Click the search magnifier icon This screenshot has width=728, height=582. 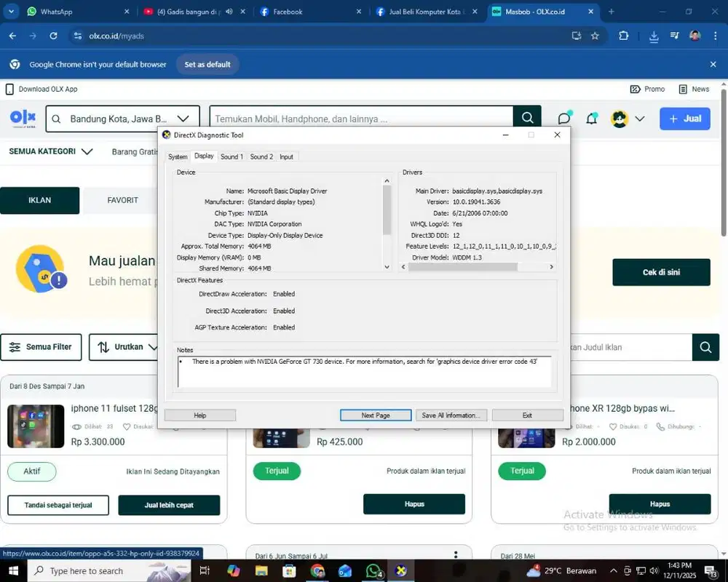(x=527, y=118)
